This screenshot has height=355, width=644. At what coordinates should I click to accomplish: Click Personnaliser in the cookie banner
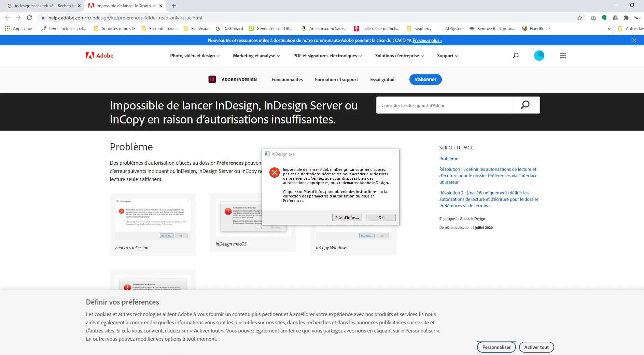[496, 347]
